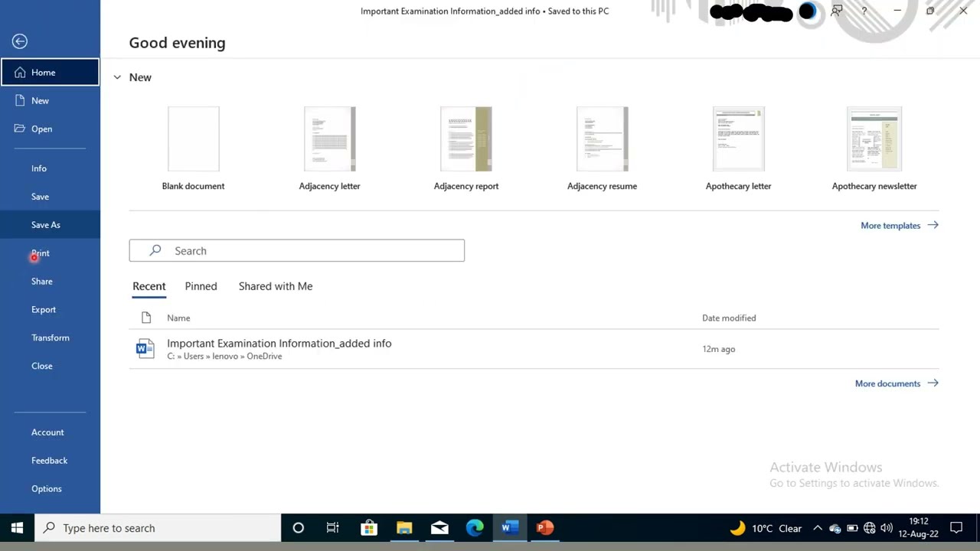Create a Blank document
980x551 pixels.
click(x=193, y=148)
